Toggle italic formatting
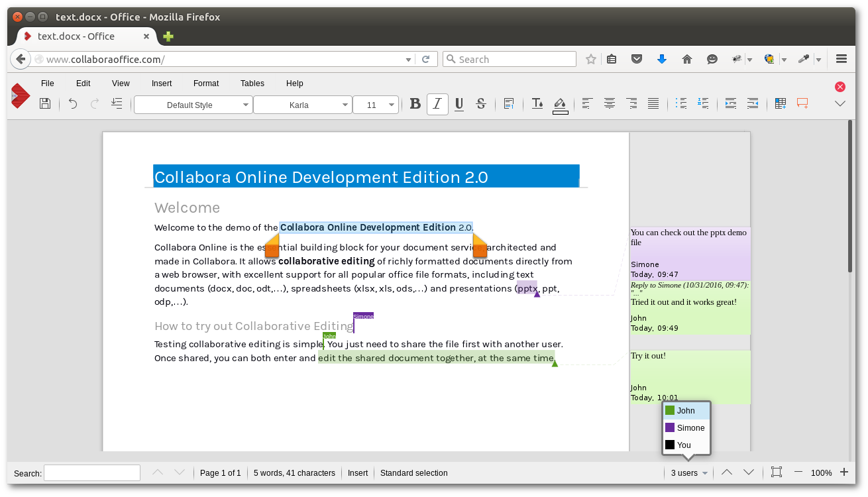The width and height of the screenshot is (868, 497). click(437, 103)
